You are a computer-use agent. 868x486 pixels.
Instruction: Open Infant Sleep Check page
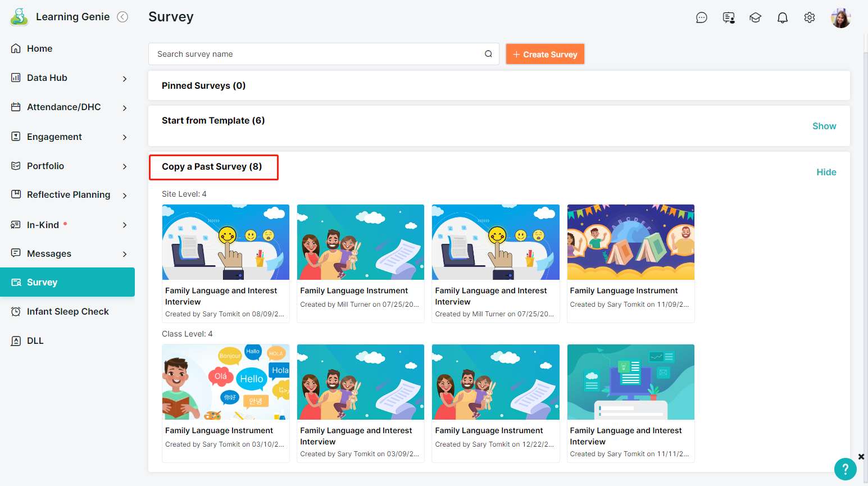click(67, 312)
